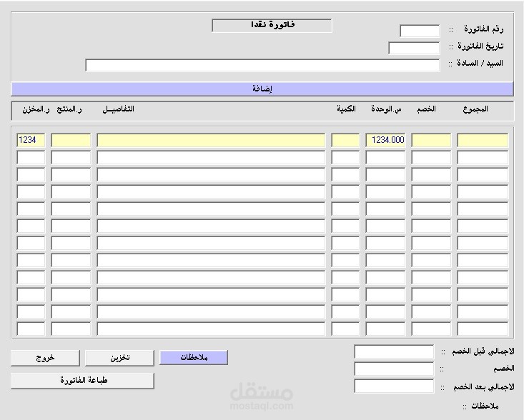Click the yellow ر.المنتج product number cell

pyautogui.click(x=71, y=140)
